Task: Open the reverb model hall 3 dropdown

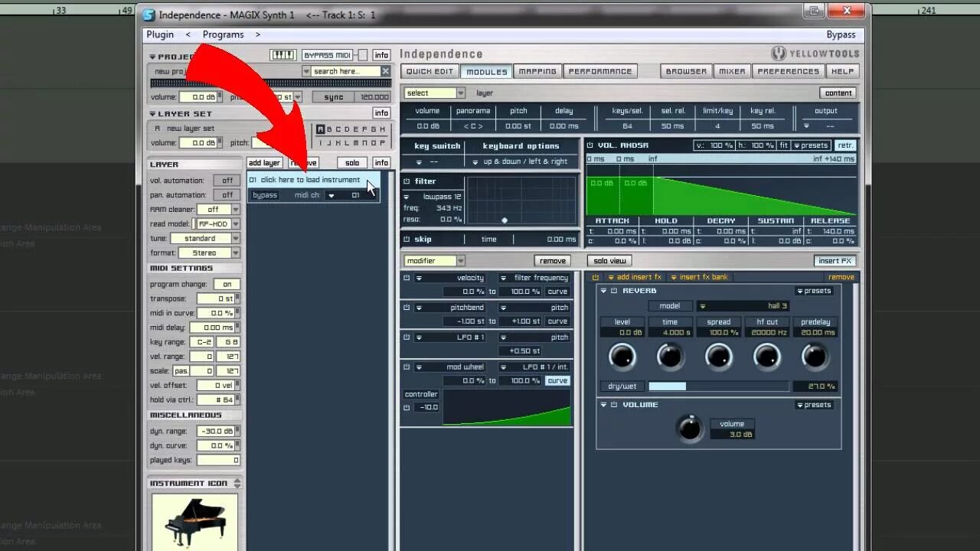Action: [741, 306]
